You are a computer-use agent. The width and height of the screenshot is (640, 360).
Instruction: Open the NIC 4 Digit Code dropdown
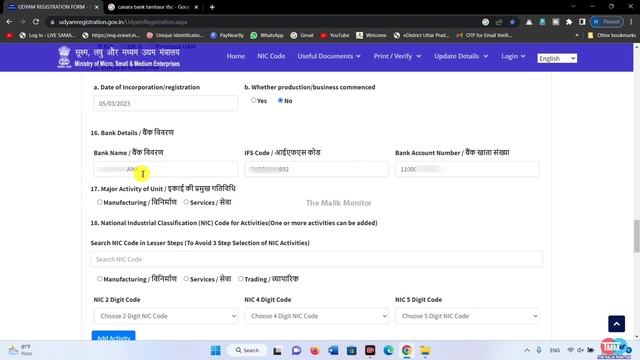pyautogui.click(x=316, y=316)
